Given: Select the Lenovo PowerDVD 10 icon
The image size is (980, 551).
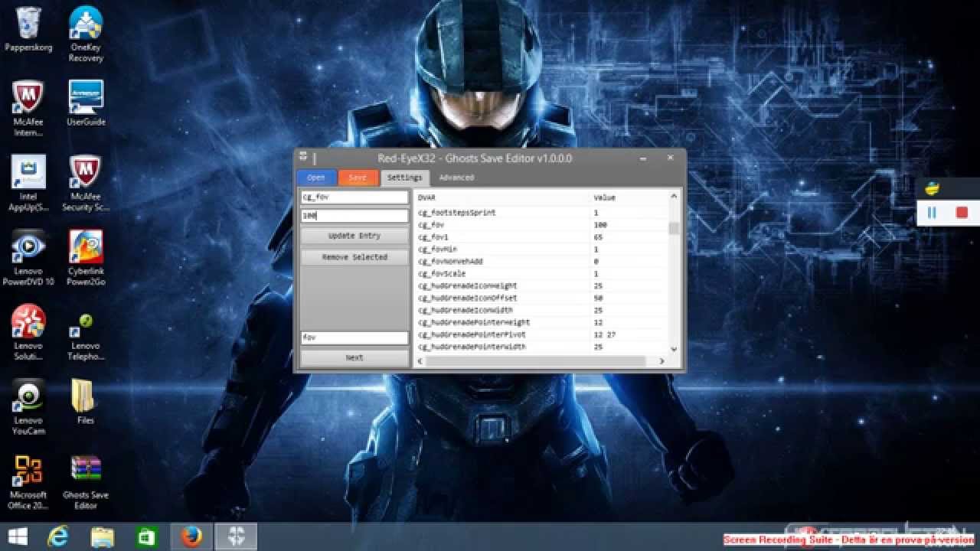Looking at the screenshot, I should (28, 258).
